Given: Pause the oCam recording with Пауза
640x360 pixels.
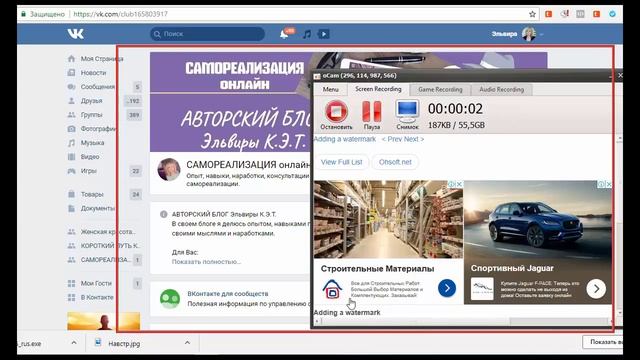Looking at the screenshot, I should coord(372,115).
